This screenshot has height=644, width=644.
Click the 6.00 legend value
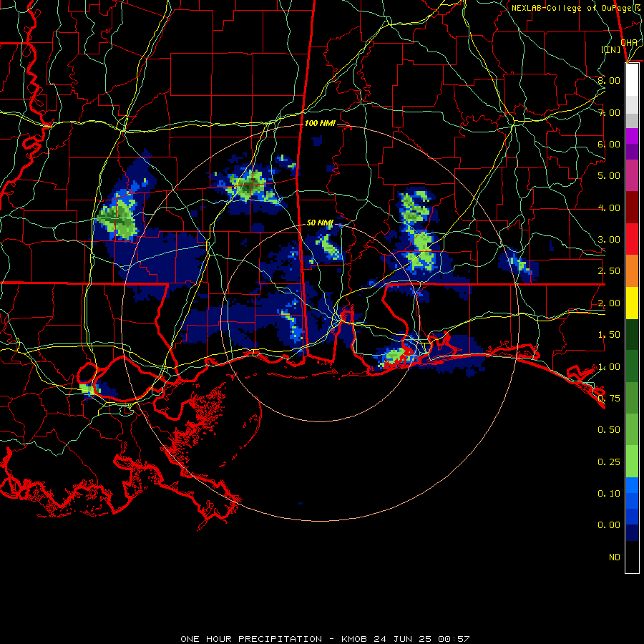pos(609,144)
